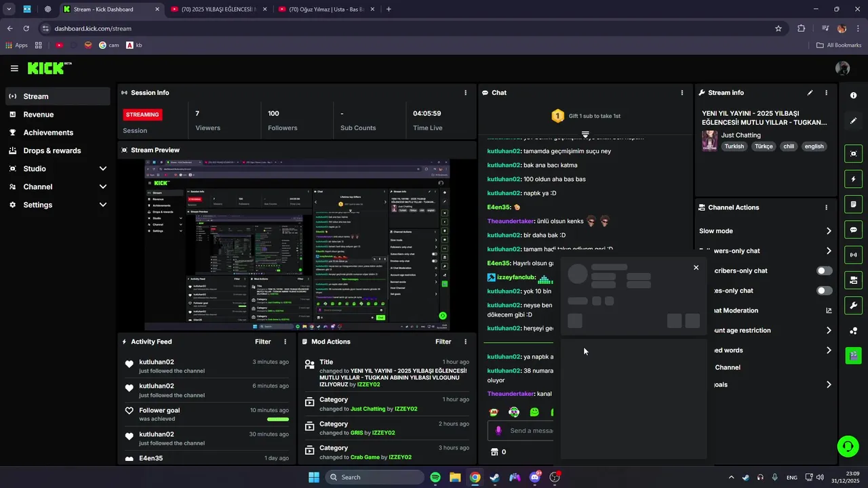Click the broadcast signal widget icon in sidebar
Screen dimensions: 868x488
(854, 255)
